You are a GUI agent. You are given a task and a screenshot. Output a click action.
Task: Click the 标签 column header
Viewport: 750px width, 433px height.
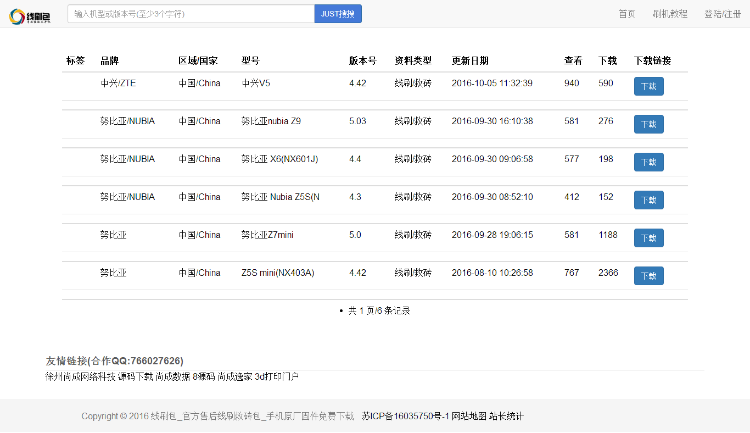[x=75, y=61]
